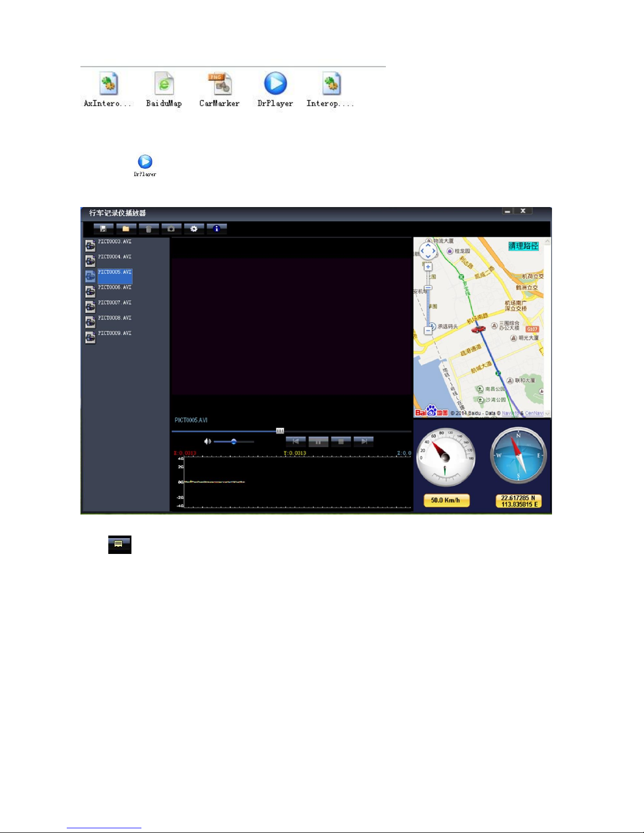This screenshot has height=833, width=644.
Task: Pan the map down with the down arrow
Action: 428,257
